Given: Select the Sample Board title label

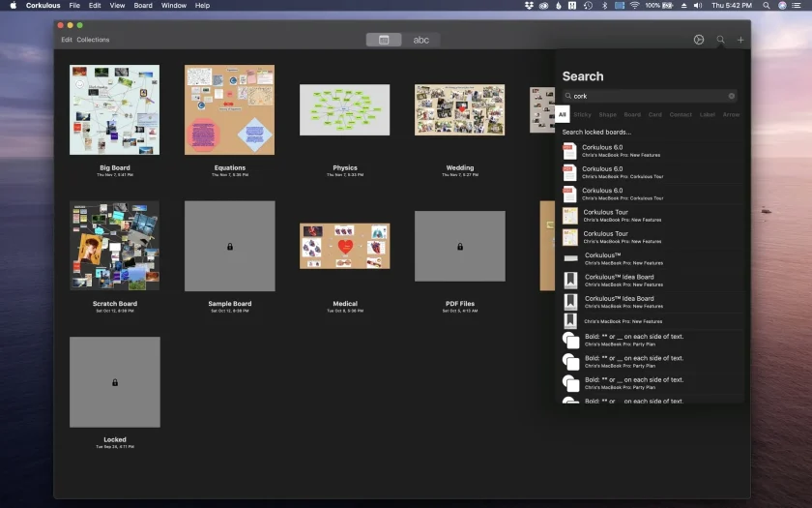Looking at the screenshot, I should pyautogui.click(x=230, y=304).
